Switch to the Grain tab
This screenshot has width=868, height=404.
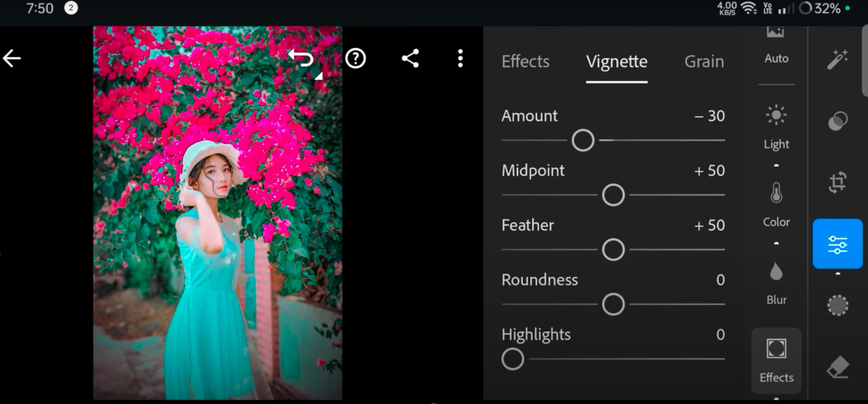tap(704, 61)
